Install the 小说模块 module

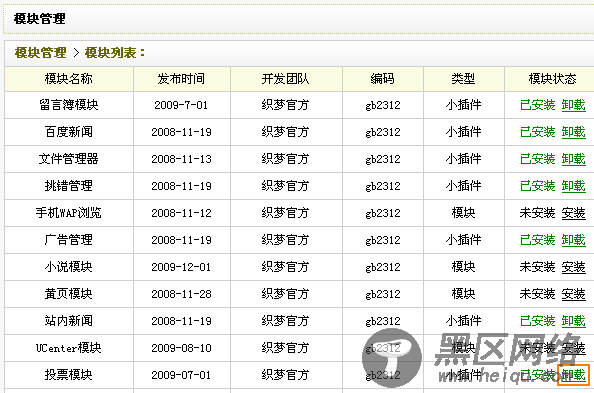[x=573, y=267]
